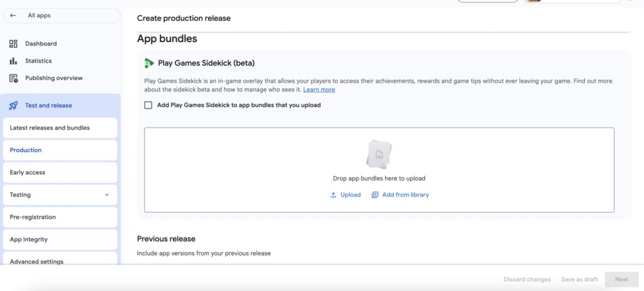
Task: Click the Play Games Sidekick (beta) title
Action: (x=206, y=63)
